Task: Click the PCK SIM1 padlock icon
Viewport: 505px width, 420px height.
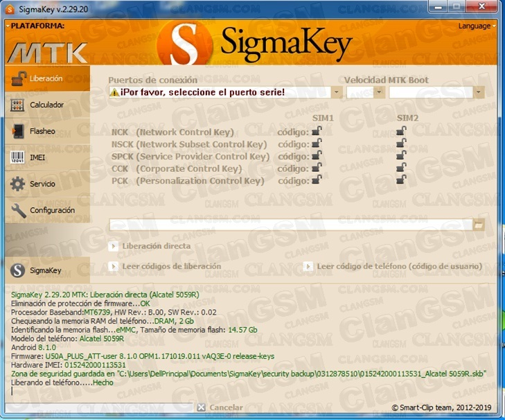Action: click(317, 180)
